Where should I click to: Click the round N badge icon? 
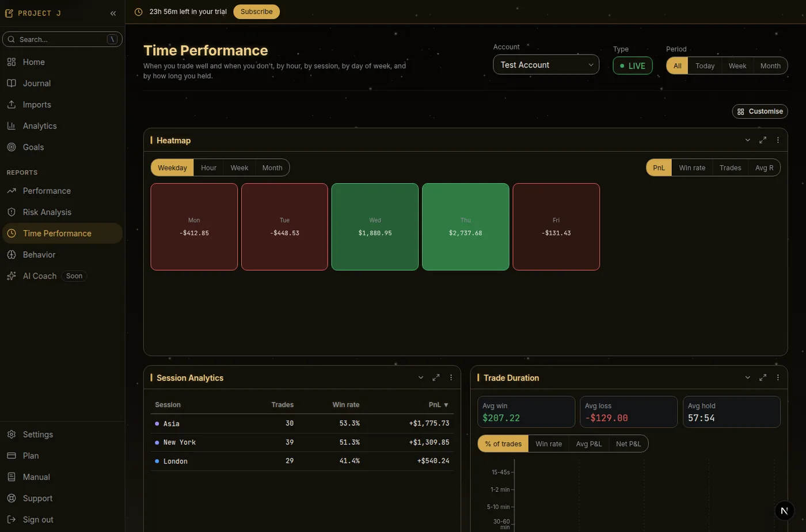[x=784, y=511]
